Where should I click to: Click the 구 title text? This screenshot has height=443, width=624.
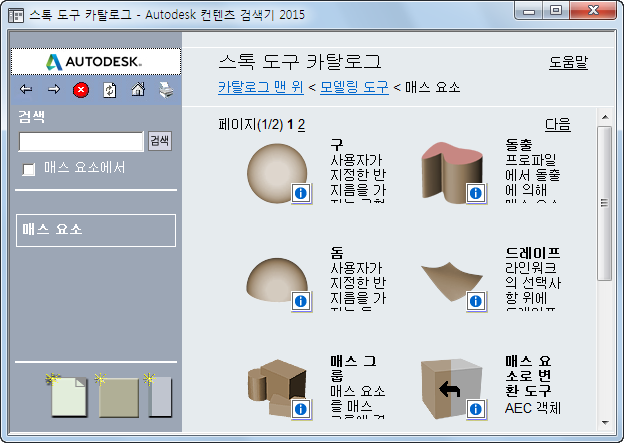tap(337, 144)
